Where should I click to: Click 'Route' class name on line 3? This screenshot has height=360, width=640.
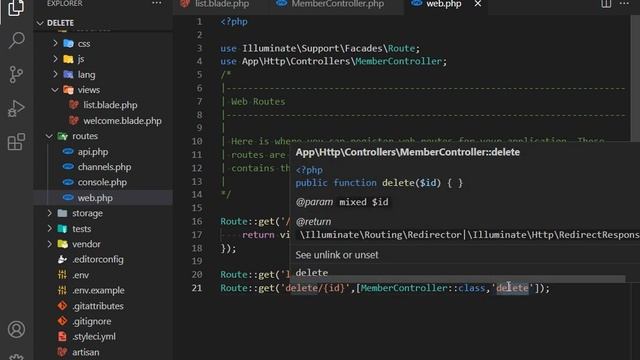tap(401, 48)
